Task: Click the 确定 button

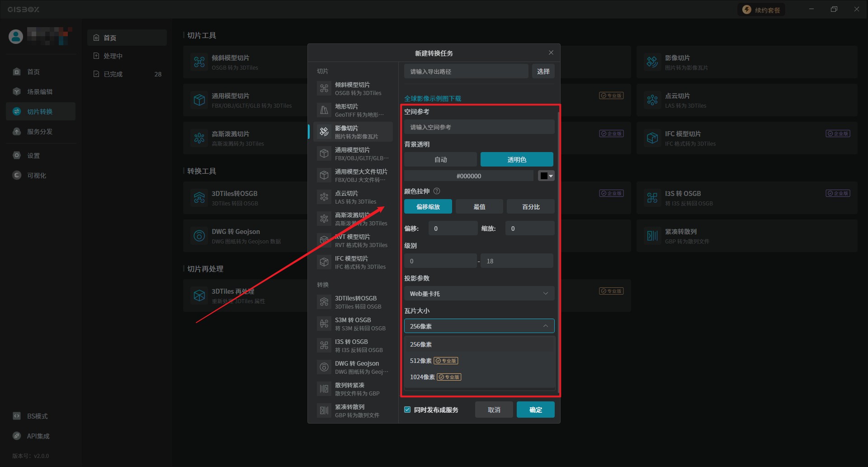Action: (x=535, y=410)
